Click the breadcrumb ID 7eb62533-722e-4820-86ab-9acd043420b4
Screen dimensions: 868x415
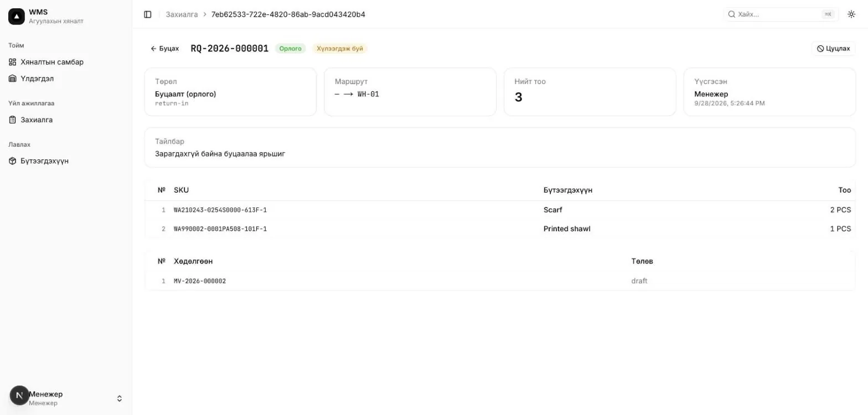pos(288,14)
